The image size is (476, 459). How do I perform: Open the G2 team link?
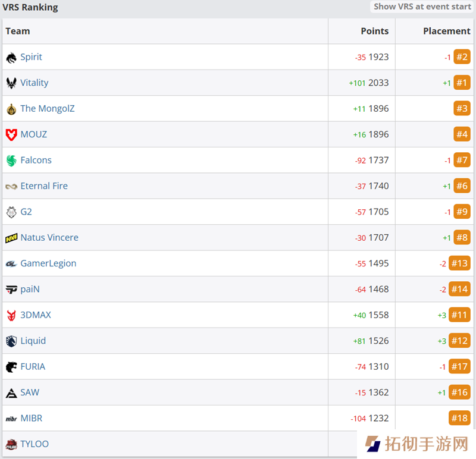click(26, 212)
